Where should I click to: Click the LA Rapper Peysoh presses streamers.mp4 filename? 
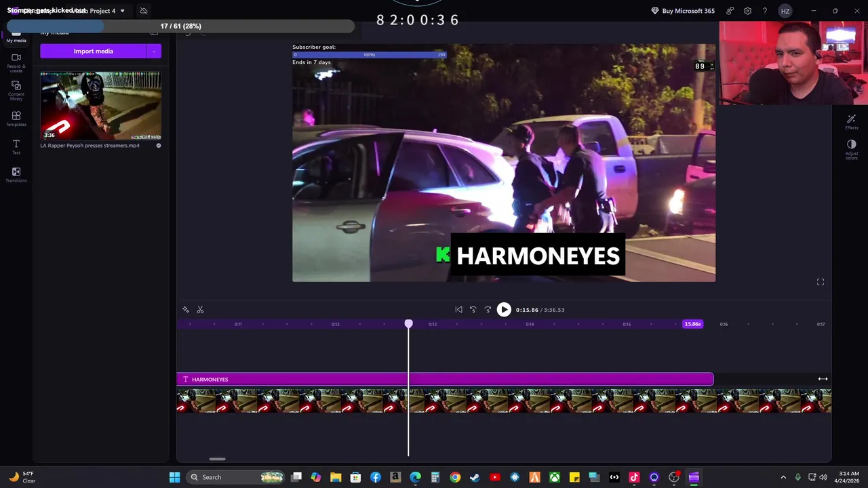coord(90,146)
